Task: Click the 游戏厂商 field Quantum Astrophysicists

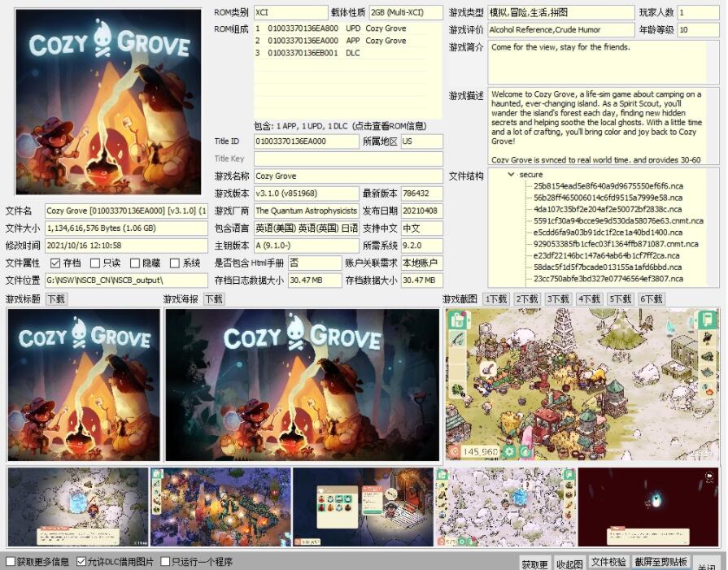Action: pos(306,211)
